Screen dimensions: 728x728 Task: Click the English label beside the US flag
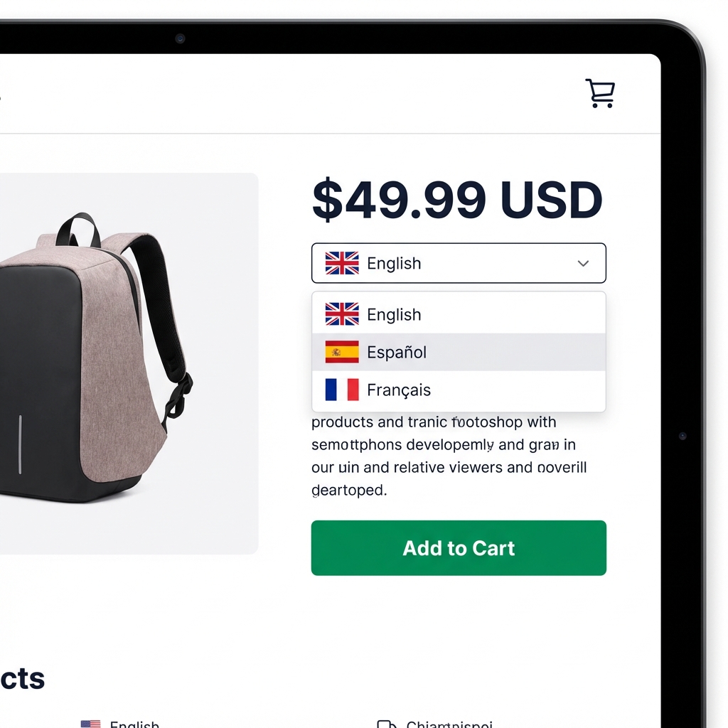click(x=134, y=724)
